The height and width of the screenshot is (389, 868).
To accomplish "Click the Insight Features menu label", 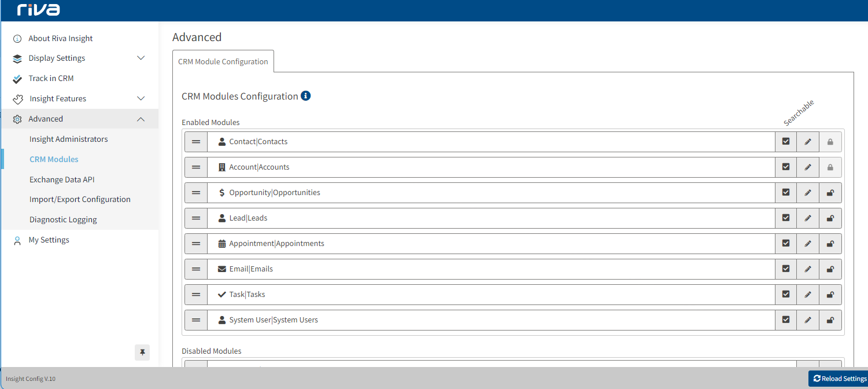I will pyautogui.click(x=58, y=98).
